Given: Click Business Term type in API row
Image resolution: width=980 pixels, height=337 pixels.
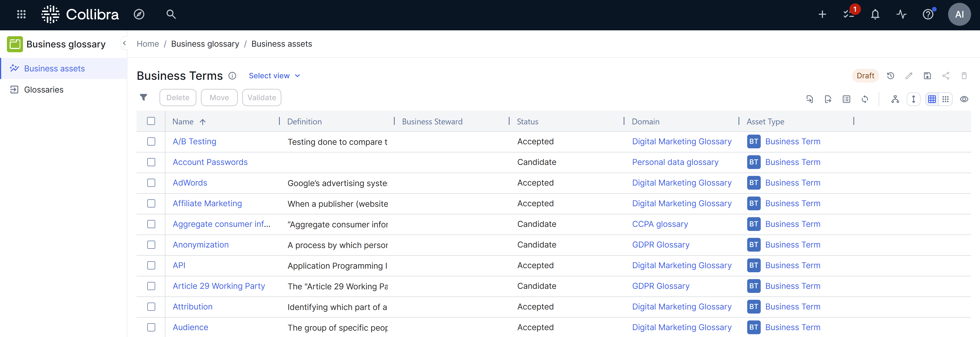Looking at the screenshot, I should (792, 265).
